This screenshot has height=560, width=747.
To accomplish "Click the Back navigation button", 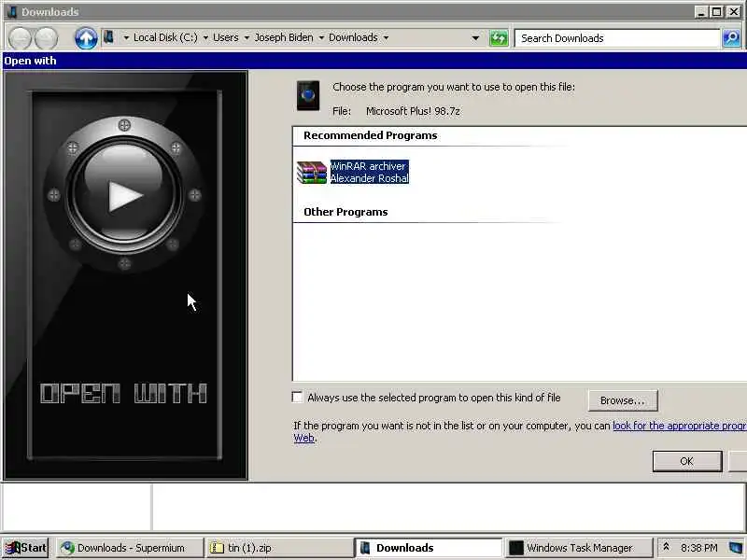I will [x=20, y=38].
